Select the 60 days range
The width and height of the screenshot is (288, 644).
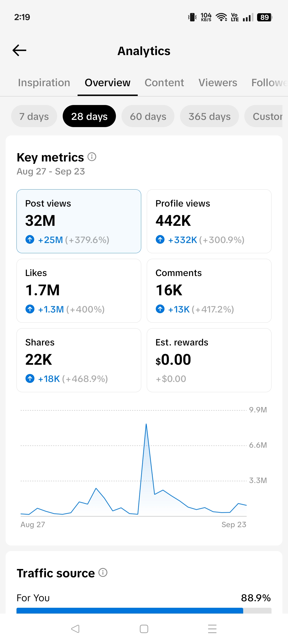click(x=148, y=116)
